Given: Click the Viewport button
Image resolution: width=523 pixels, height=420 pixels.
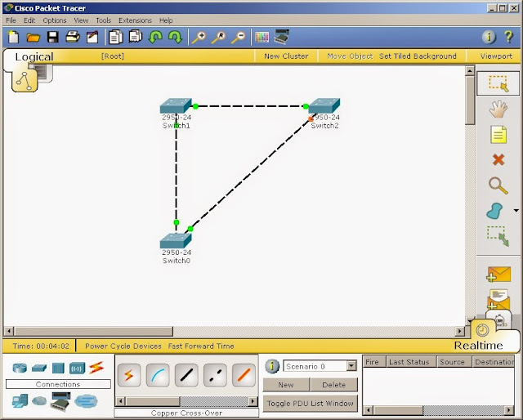Looking at the screenshot, I should pyautogui.click(x=496, y=56).
